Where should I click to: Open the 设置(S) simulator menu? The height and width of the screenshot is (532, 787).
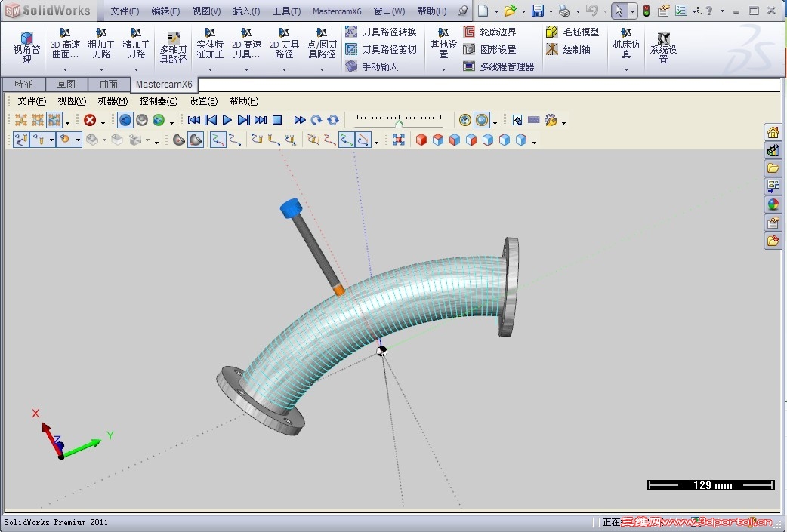pyautogui.click(x=203, y=101)
